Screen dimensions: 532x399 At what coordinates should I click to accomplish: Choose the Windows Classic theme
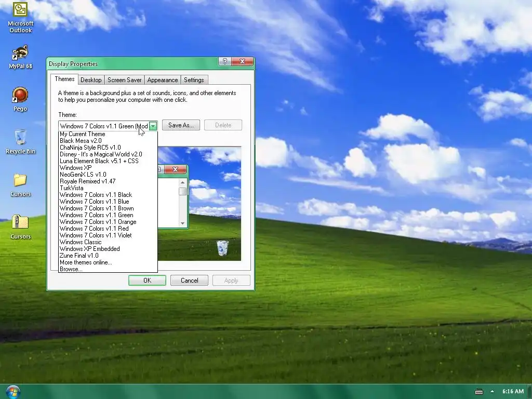pyautogui.click(x=108, y=242)
